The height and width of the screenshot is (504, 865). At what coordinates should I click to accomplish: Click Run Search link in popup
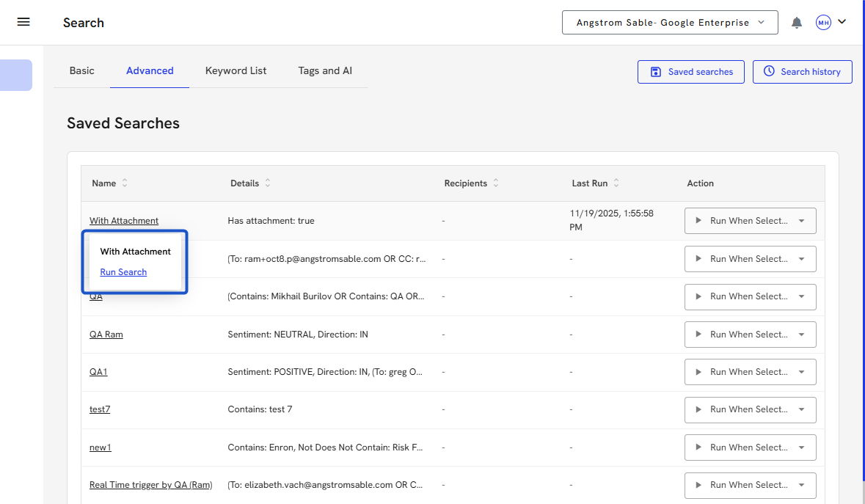(x=123, y=272)
